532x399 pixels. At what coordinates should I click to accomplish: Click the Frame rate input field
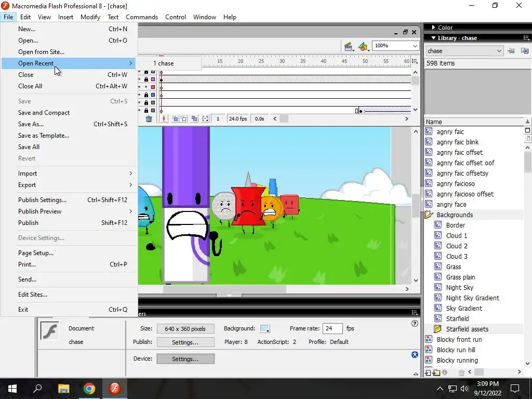[332, 328]
